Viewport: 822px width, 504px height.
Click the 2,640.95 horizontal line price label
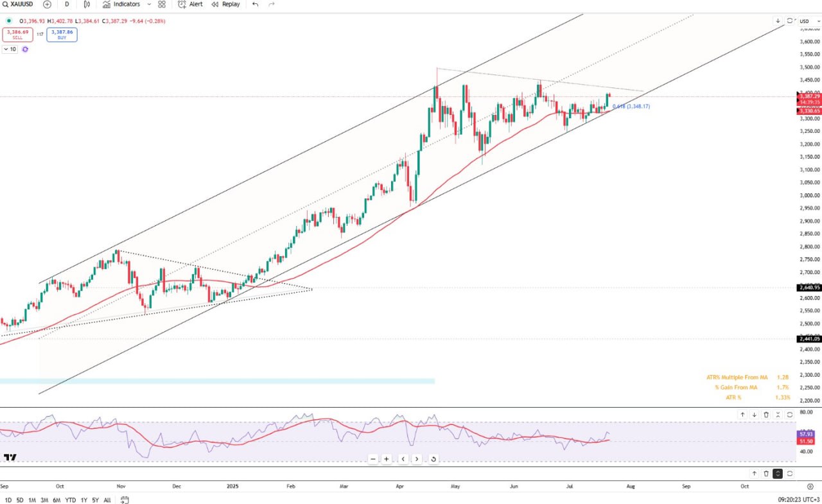[x=809, y=288]
